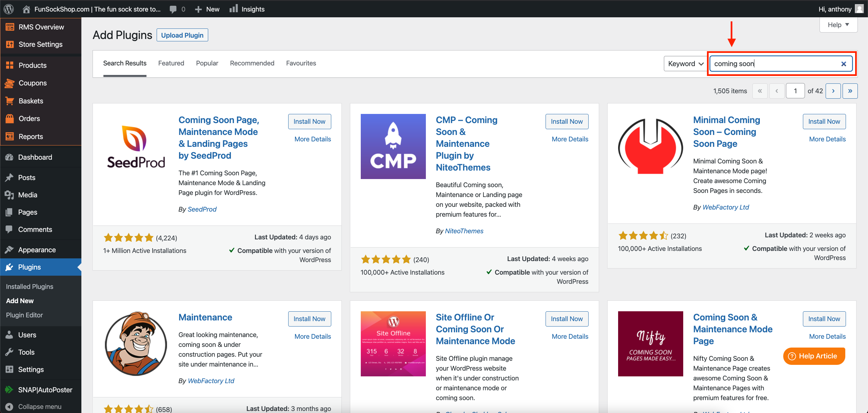Viewport: 868px width, 413px height.
Task: Switch to the Popular plugins tab
Action: coord(207,63)
